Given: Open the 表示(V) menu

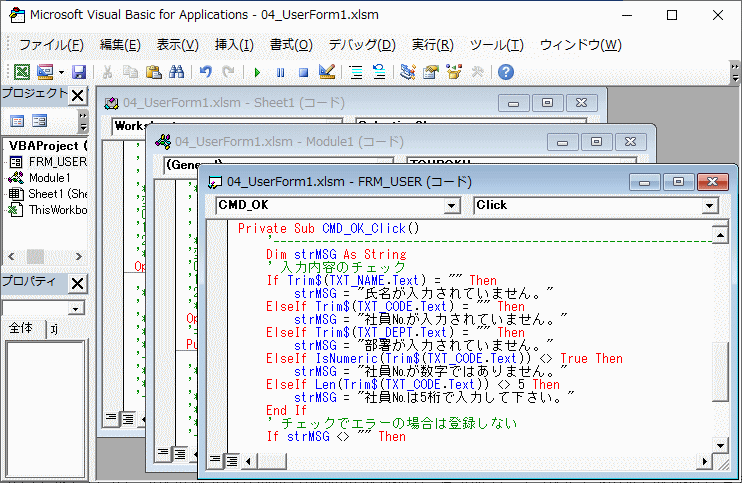Looking at the screenshot, I should click(177, 45).
